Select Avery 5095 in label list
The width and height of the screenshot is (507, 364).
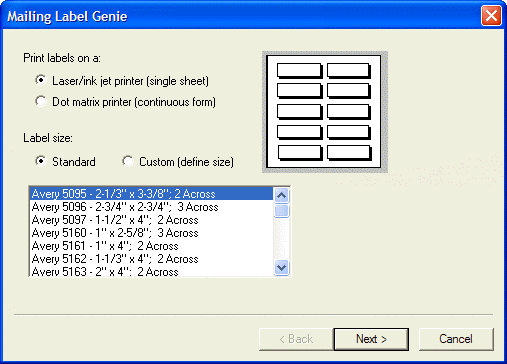click(x=152, y=194)
